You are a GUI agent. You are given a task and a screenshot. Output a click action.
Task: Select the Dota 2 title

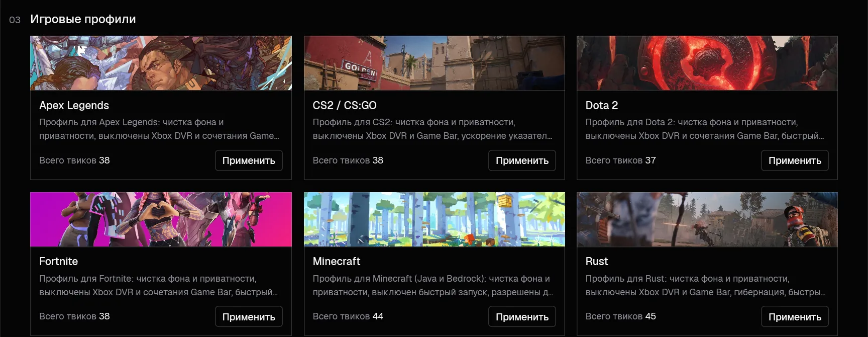coord(602,105)
